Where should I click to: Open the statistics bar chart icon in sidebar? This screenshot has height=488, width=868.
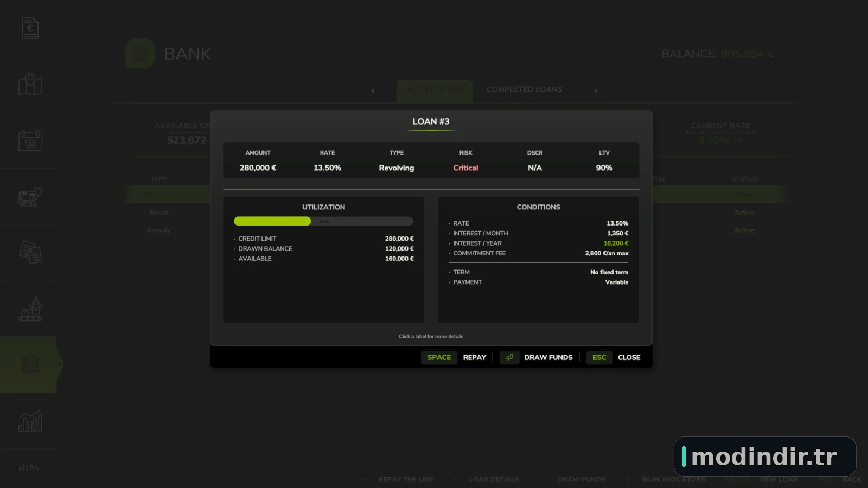[x=30, y=421]
